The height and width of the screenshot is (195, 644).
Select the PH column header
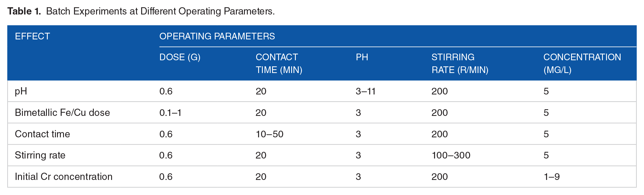coord(362,57)
